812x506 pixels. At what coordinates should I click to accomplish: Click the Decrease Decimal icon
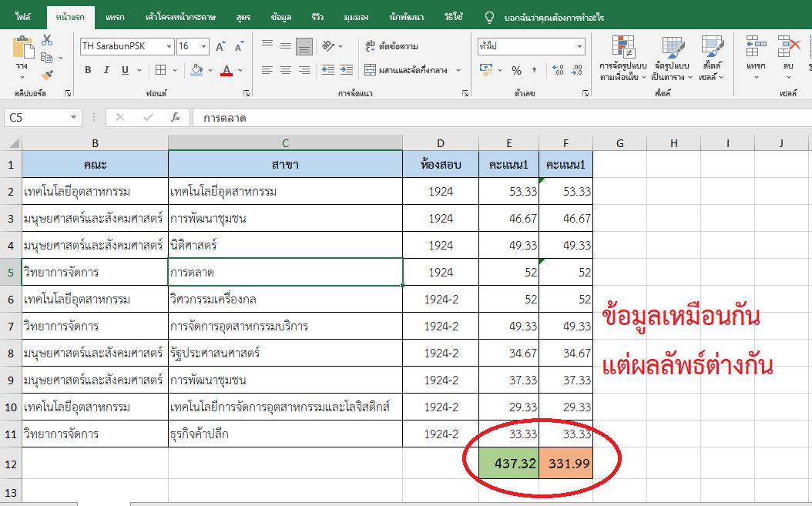[x=576, y=70]
